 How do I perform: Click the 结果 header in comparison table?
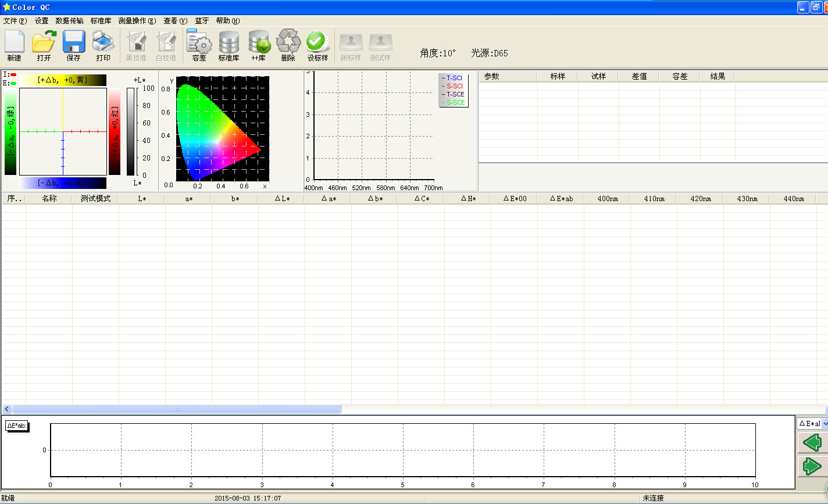[x=718, y=76]
